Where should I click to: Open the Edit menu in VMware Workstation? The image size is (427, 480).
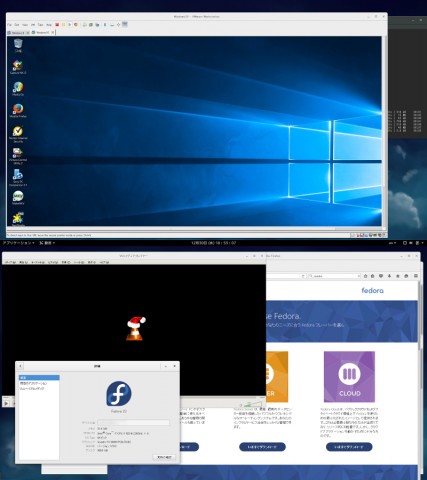click(17, 25)
